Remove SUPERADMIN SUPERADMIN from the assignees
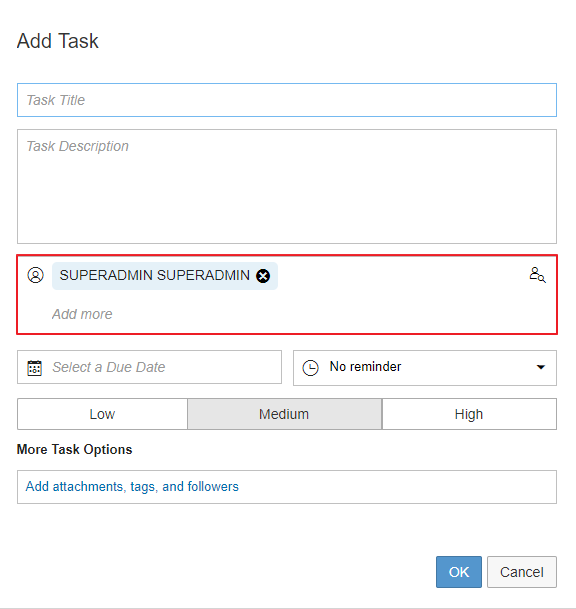The width and height of the screenshot is (576, 609). (263, 276)
